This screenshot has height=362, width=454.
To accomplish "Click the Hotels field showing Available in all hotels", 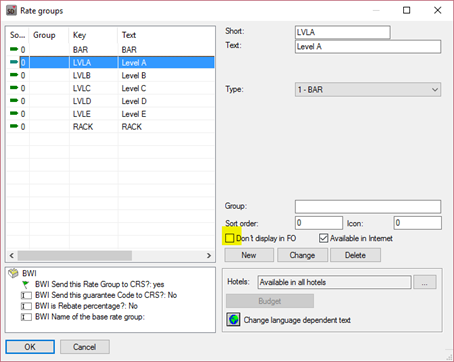I will click(x=334, y=282).
